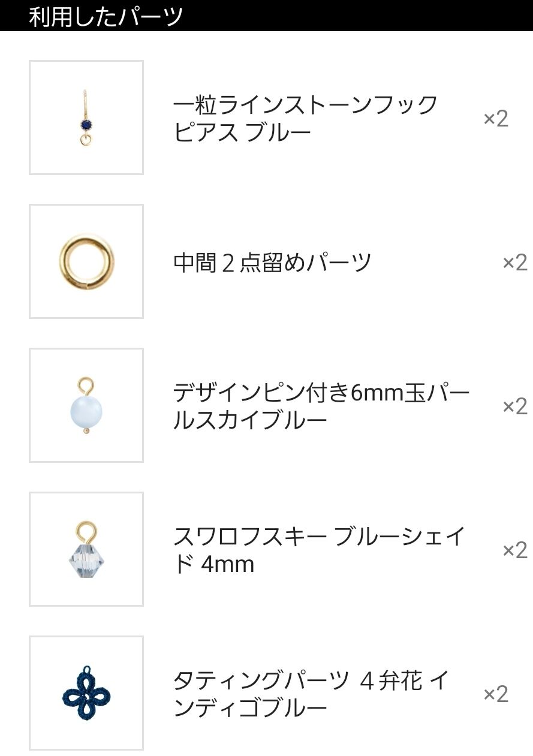Select デザインピン付き6mm玉パールスカイブルー name
The height and width of the screenshot is (756, 533).
pyautogui.click(x=321, y=406)
